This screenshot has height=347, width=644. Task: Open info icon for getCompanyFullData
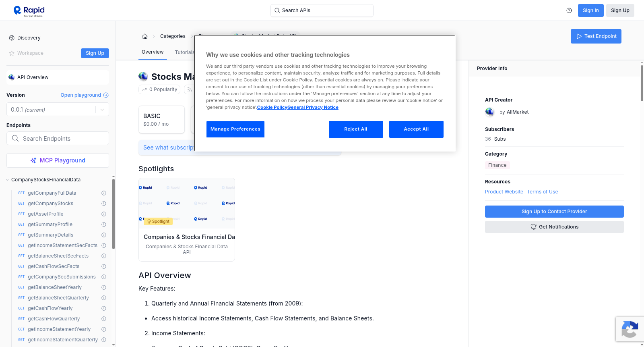104,193
